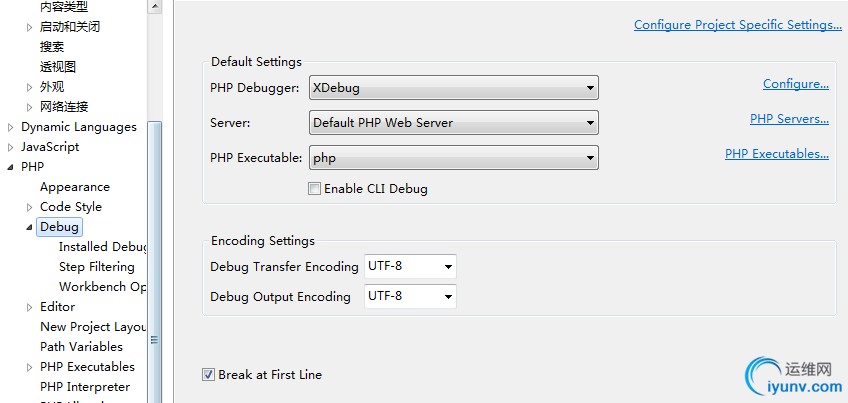Open the PHP Debugger XDebug dropdown
848x403 pixels.
coord(454,88)
